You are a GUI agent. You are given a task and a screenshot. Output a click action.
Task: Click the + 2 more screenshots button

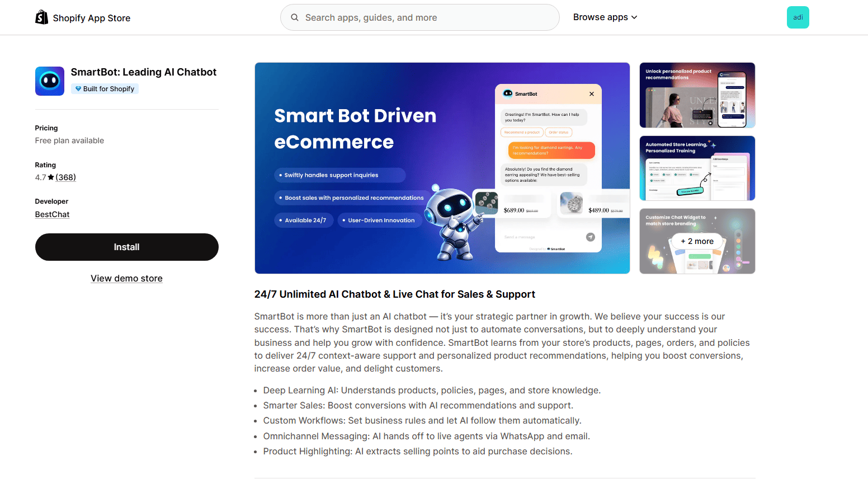[x=697, y=241]
